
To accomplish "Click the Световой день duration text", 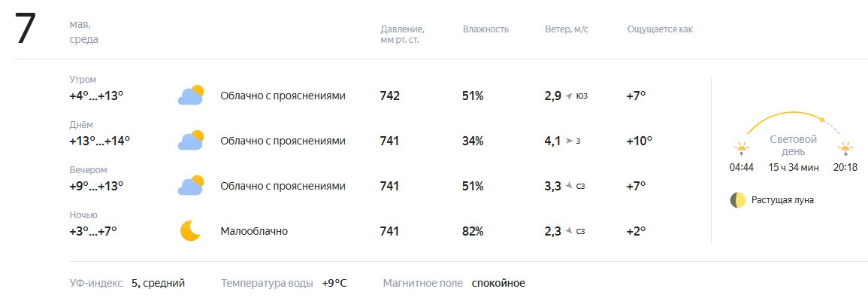I will pos(794,167).
